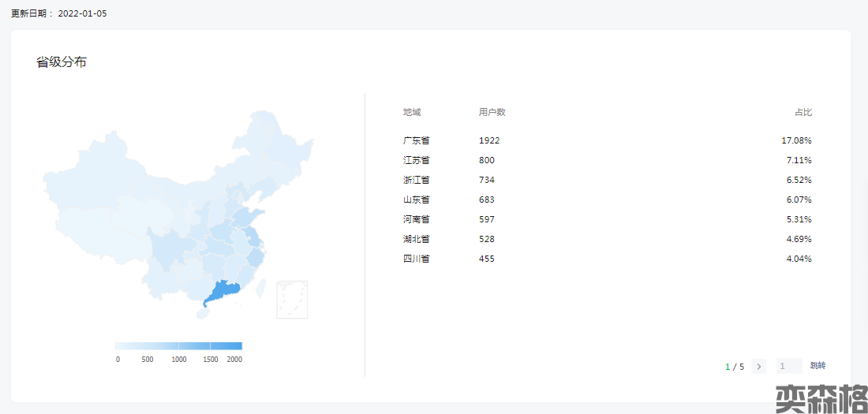Click the 山东省 percentage 6.07%
Image resolution: width=868 pixels, height=414 pixels.
(x=799, y=200)
